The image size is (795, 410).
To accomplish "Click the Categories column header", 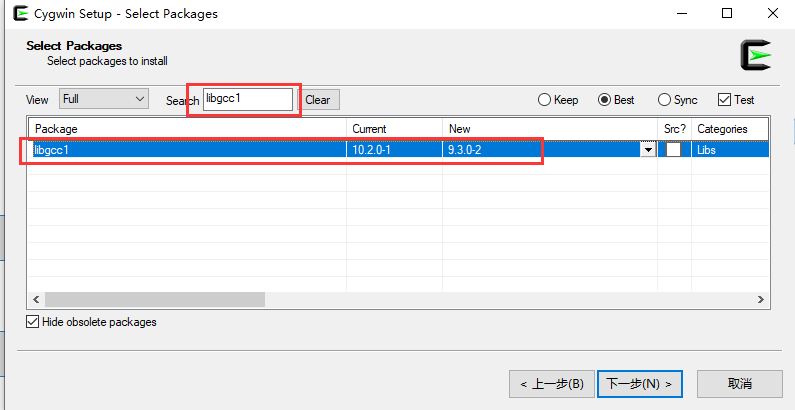I will point(730,129).
